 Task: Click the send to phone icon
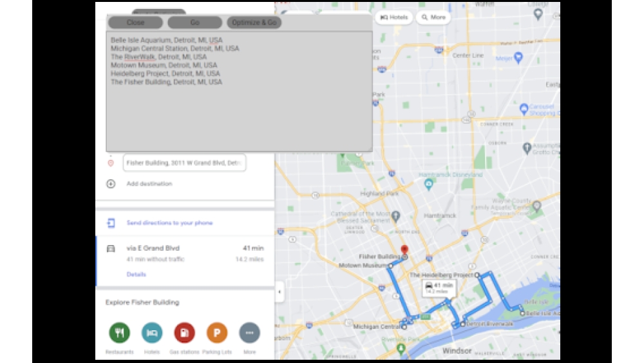tap(111, 223)
